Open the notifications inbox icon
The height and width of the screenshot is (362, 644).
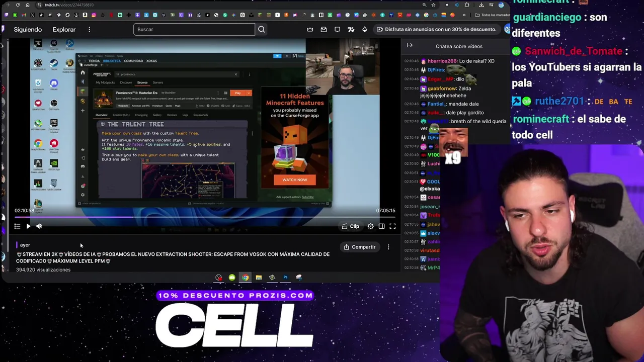(324, 29)
